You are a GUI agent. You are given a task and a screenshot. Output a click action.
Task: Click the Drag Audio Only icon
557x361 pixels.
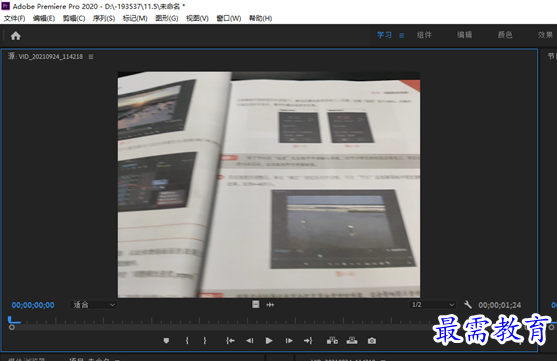(x=270, y=305)
